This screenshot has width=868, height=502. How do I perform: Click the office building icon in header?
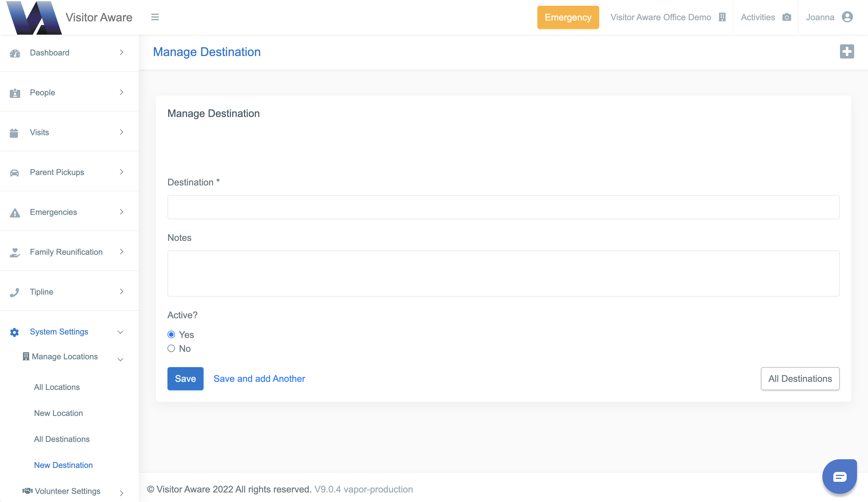[x=722, y=17]
